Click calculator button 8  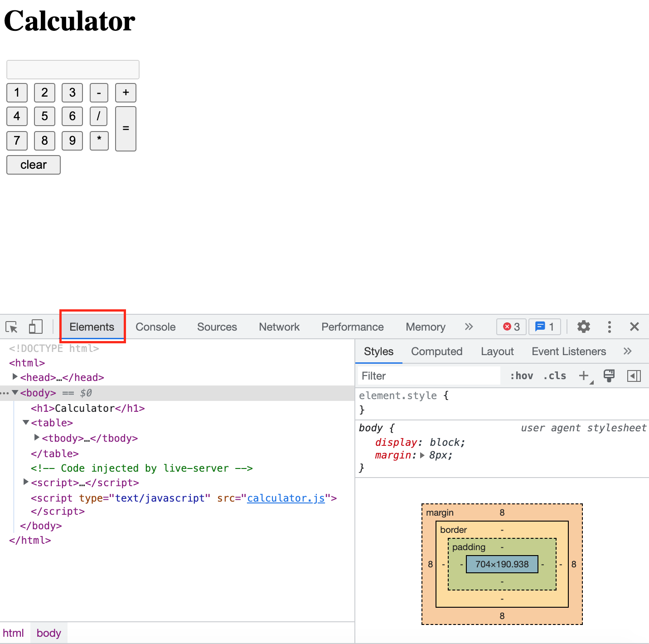(44, 141)
